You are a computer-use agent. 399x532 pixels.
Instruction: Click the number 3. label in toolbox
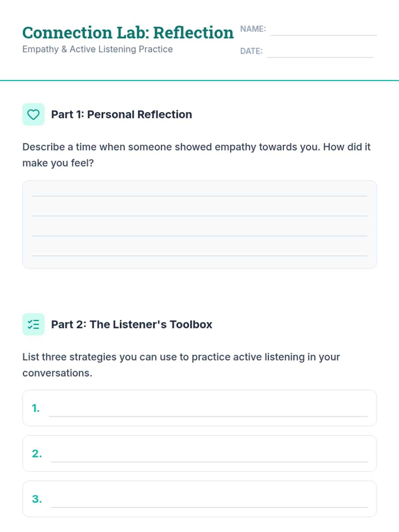[x=37, y=499]
